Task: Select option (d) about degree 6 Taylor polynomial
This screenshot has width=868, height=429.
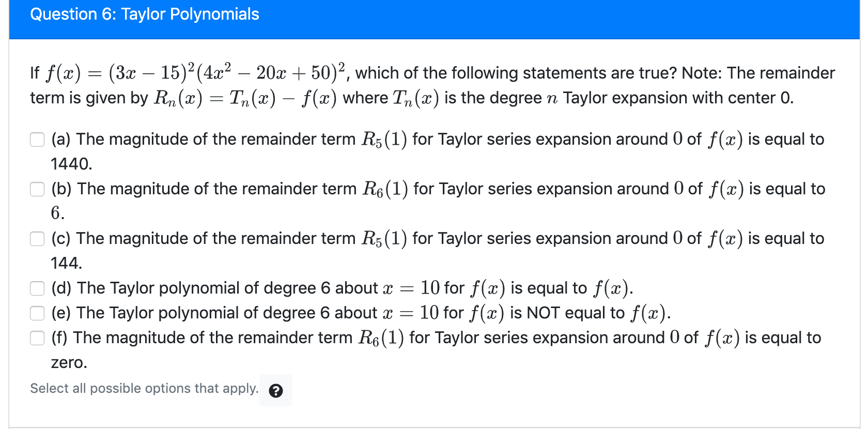Action: click(37, 288)
